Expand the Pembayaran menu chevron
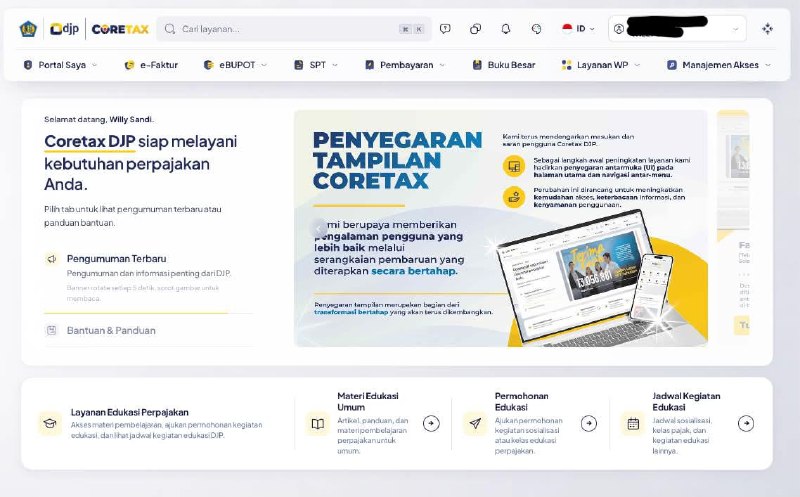The height and width of the screenshot is (497, 800). [442, 65]
